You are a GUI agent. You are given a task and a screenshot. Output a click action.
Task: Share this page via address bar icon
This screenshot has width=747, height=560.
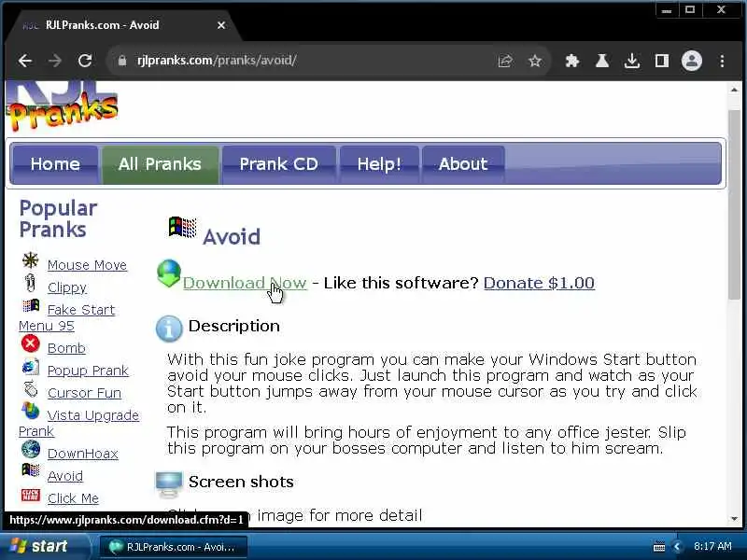point(505,61)
